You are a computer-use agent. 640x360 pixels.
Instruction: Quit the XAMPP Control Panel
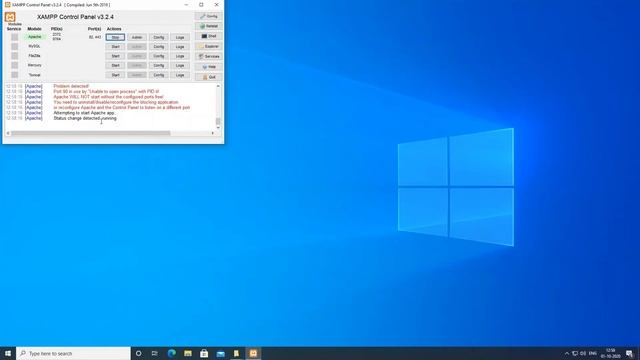(209, 77)
